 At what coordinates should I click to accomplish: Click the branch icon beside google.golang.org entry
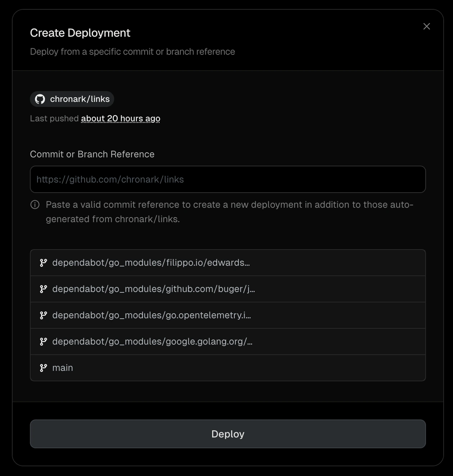[44, 341]
